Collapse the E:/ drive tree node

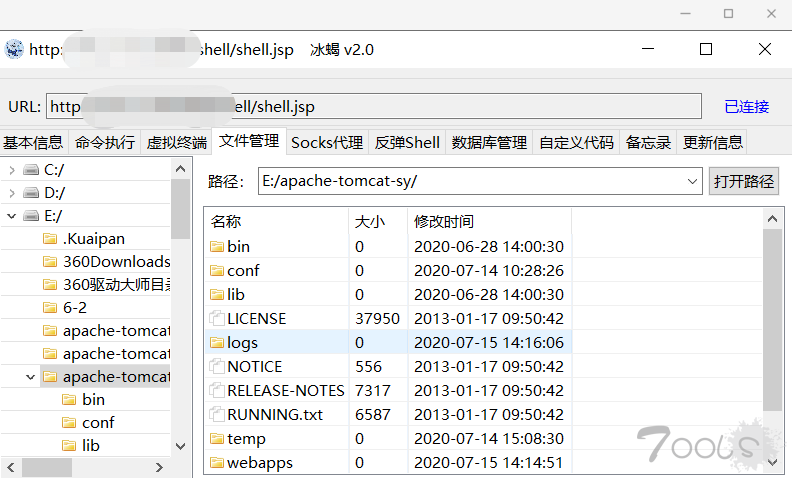coord(11,216)
